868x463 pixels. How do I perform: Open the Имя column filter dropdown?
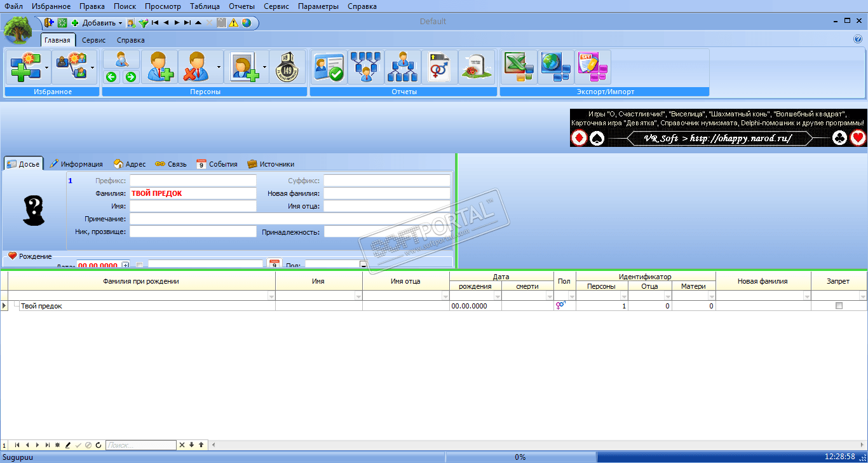tap(358, 296)
